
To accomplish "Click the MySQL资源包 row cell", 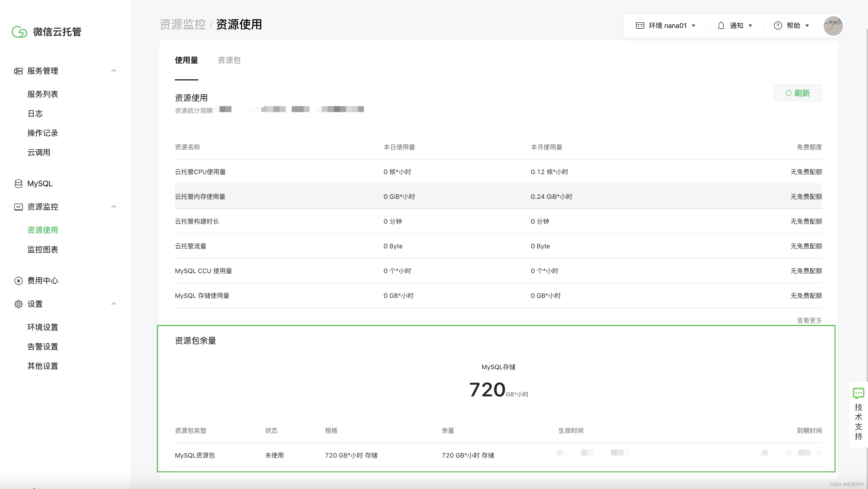I will click(x=195, y=455).
